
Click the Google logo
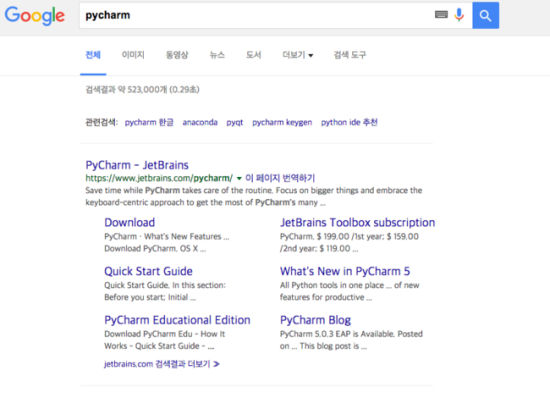point(35,16)
